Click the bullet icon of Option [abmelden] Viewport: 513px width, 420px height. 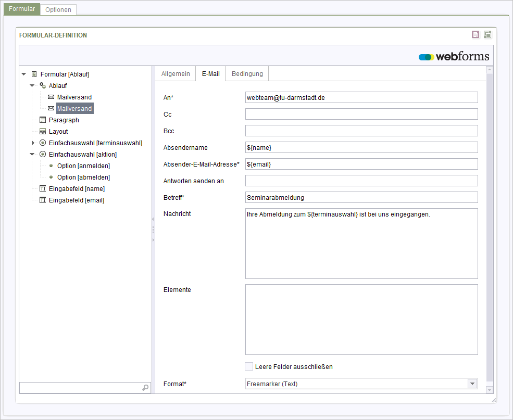click(51, 177)
